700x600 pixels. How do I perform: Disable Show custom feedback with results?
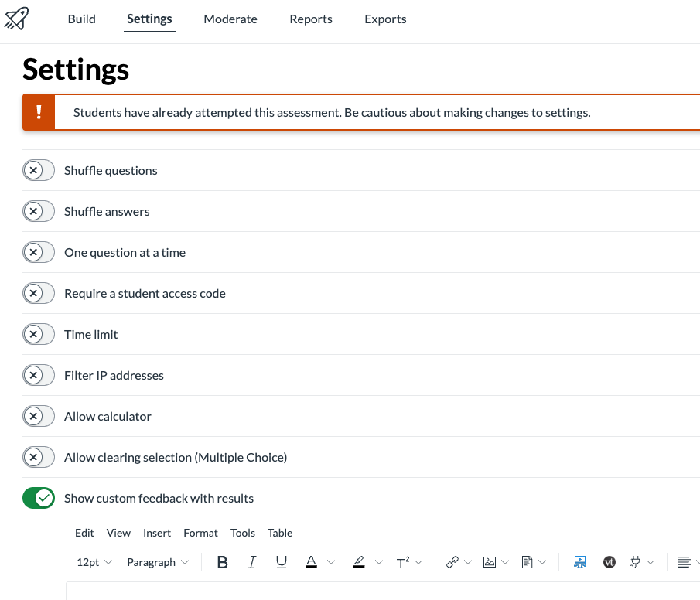click(x=39, y=498)
